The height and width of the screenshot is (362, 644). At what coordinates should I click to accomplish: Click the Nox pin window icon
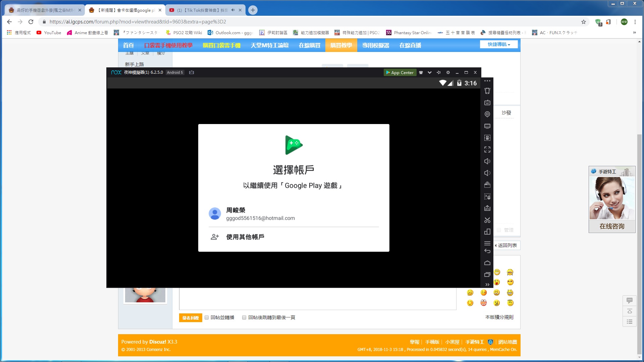(x=439, y=72)
